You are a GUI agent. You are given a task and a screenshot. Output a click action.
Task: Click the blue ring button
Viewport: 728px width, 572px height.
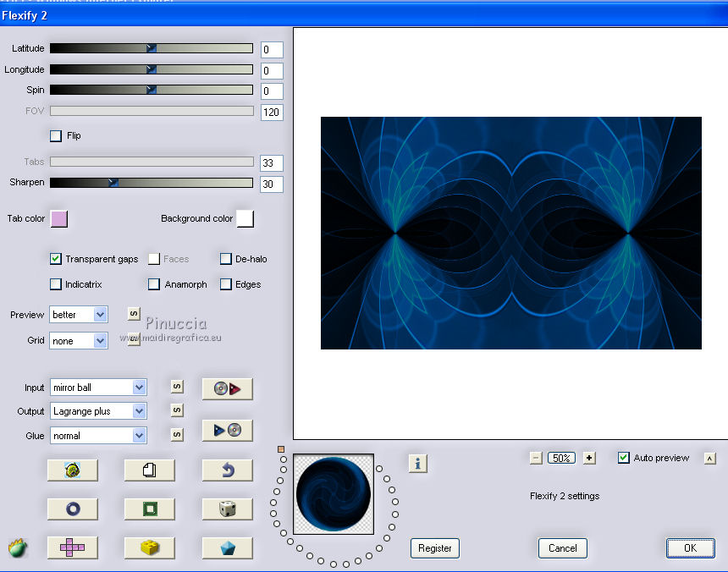click(x=72, y=509)
